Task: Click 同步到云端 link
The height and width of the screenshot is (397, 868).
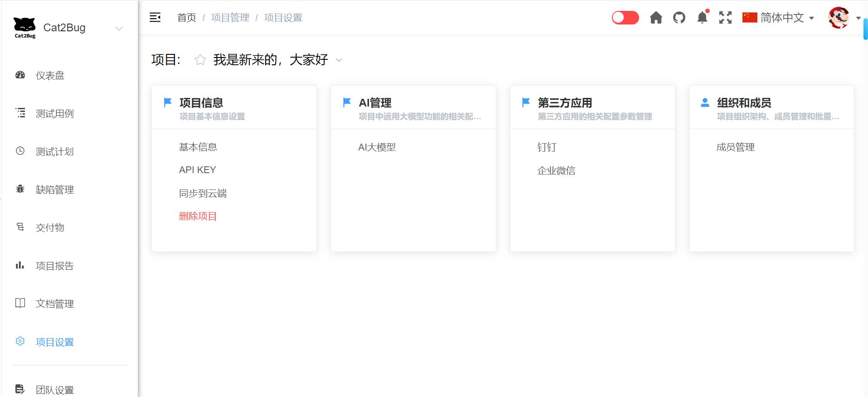Action: [203, 193]
